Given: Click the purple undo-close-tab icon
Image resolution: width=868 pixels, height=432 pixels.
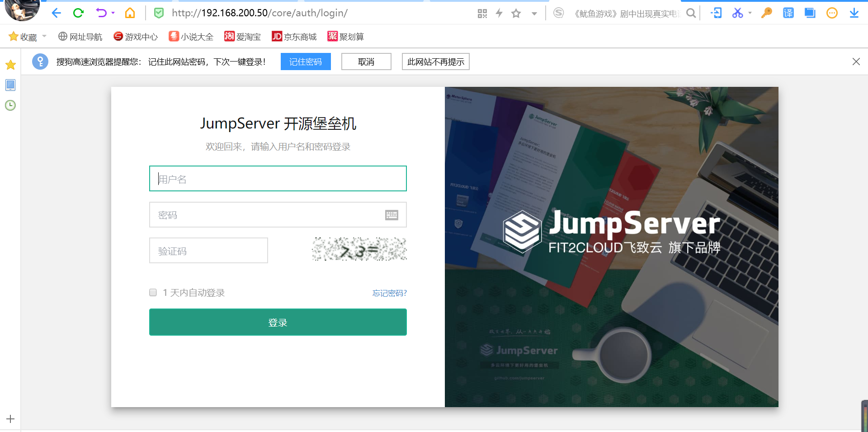Looking at the screenshot, I should [x=101, y=13].
